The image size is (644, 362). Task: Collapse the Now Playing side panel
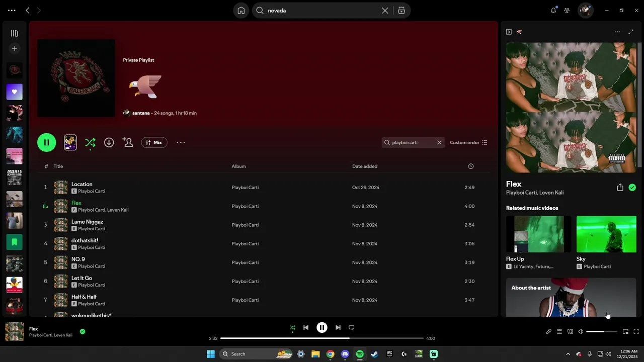(509, 32)
